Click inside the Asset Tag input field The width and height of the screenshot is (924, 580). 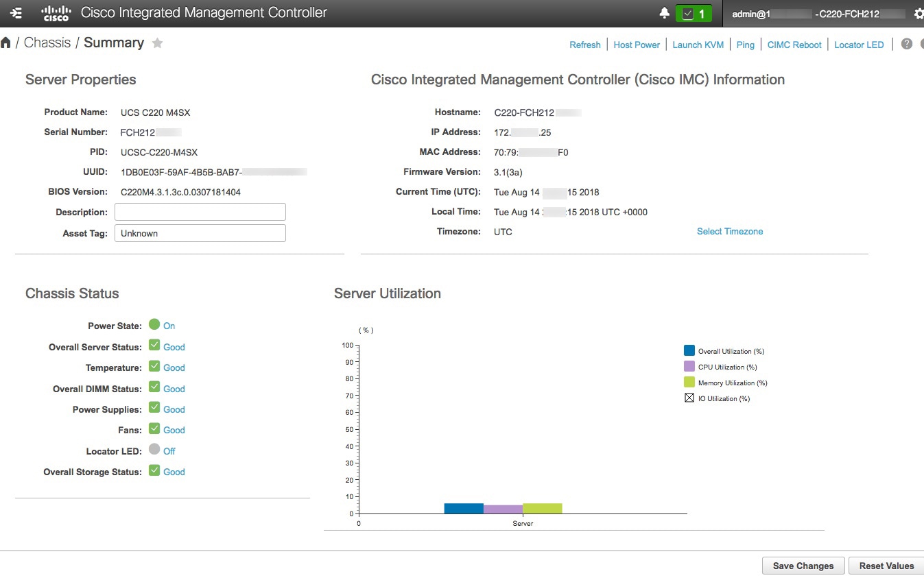point(200,233)
